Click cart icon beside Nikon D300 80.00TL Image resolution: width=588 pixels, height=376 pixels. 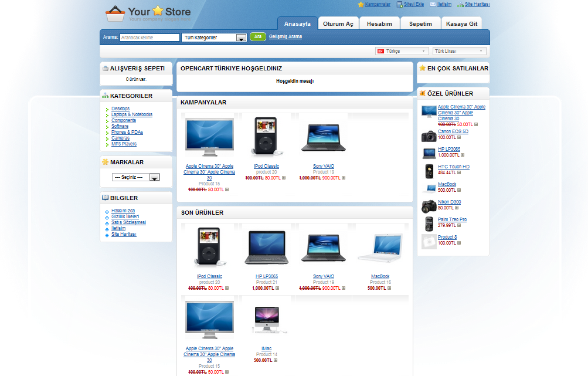[x=457, y=208]
